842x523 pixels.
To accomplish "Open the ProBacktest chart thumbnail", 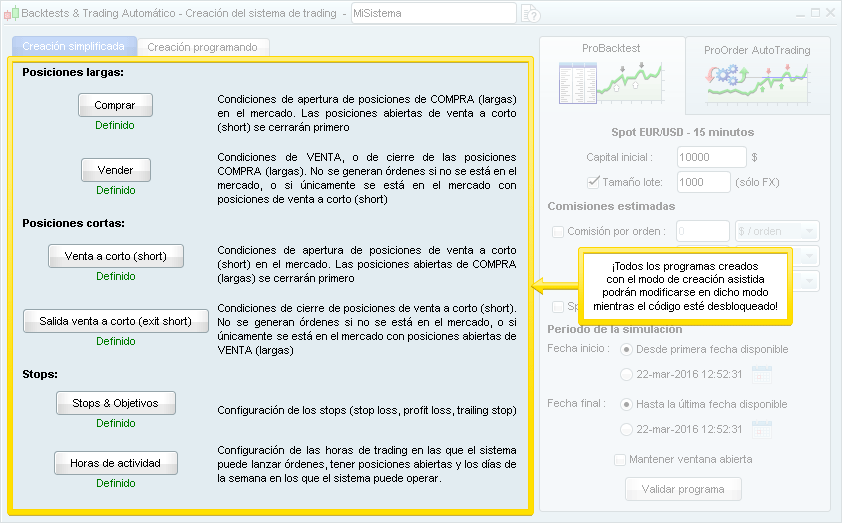I will (611, 83).
